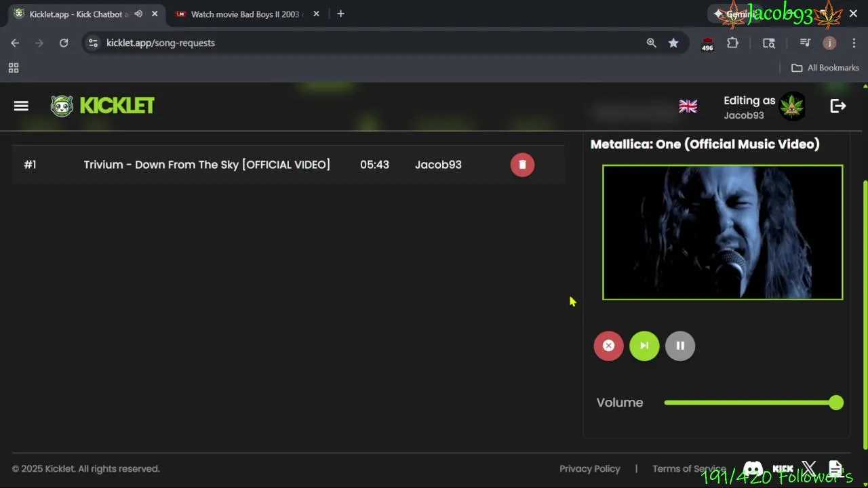Click the Kick footer icon

click(x=783, y=468)
